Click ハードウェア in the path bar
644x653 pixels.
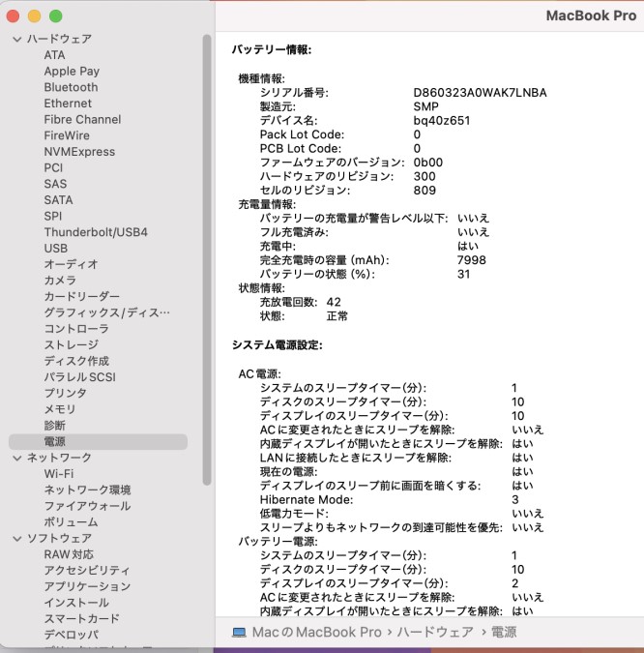click(435, 633)
